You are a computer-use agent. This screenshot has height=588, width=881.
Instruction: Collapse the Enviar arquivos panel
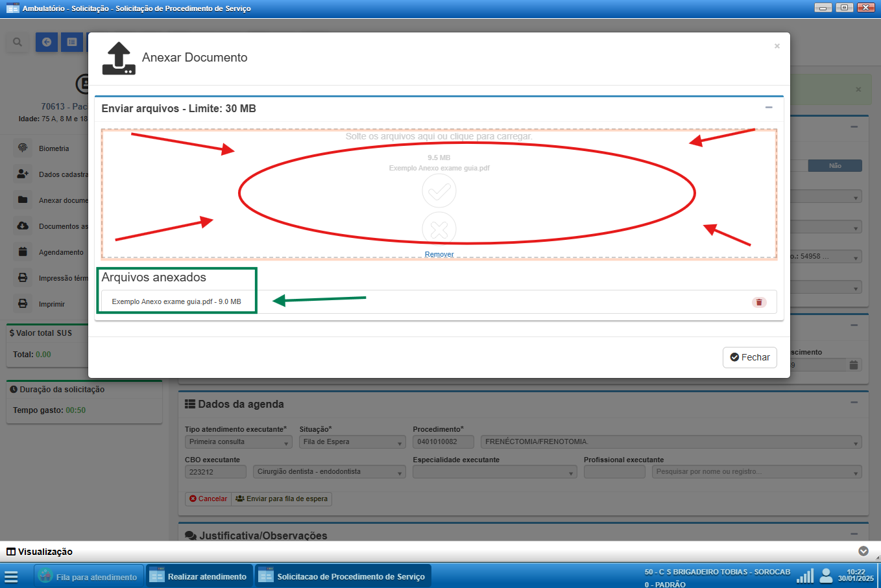tap(769, 108)
